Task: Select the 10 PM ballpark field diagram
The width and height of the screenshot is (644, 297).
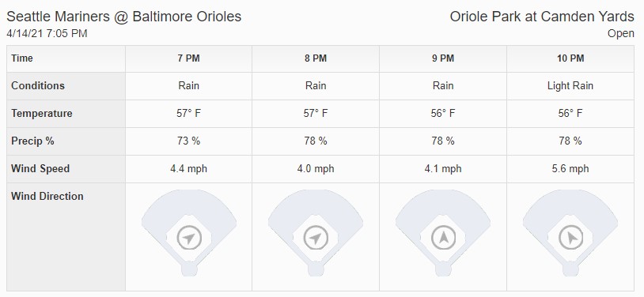Action: [570, 232]
